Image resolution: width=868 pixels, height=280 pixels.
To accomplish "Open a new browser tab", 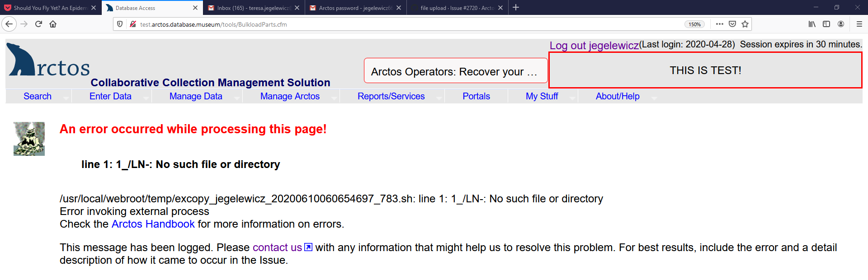I will click(516, 7).
